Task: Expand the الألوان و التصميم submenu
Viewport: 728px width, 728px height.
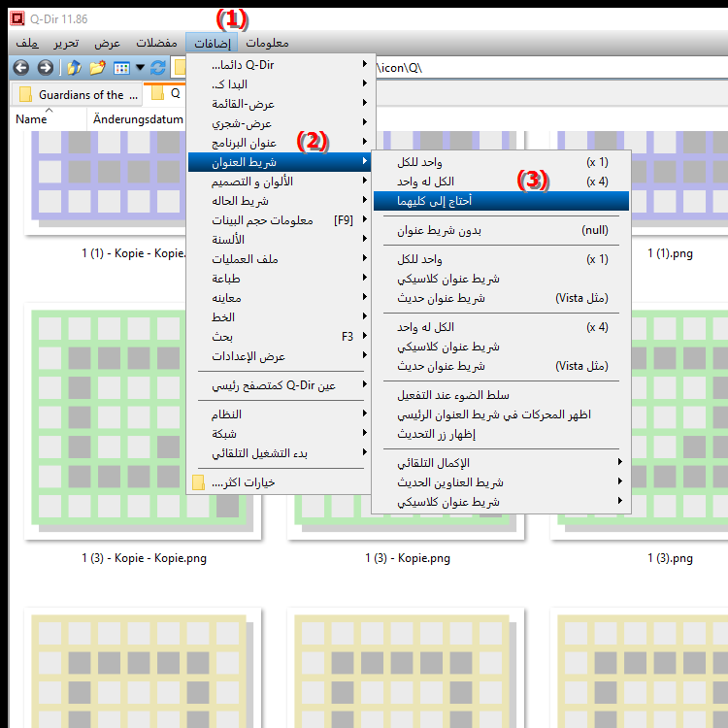Action: [x=279, y=182]
